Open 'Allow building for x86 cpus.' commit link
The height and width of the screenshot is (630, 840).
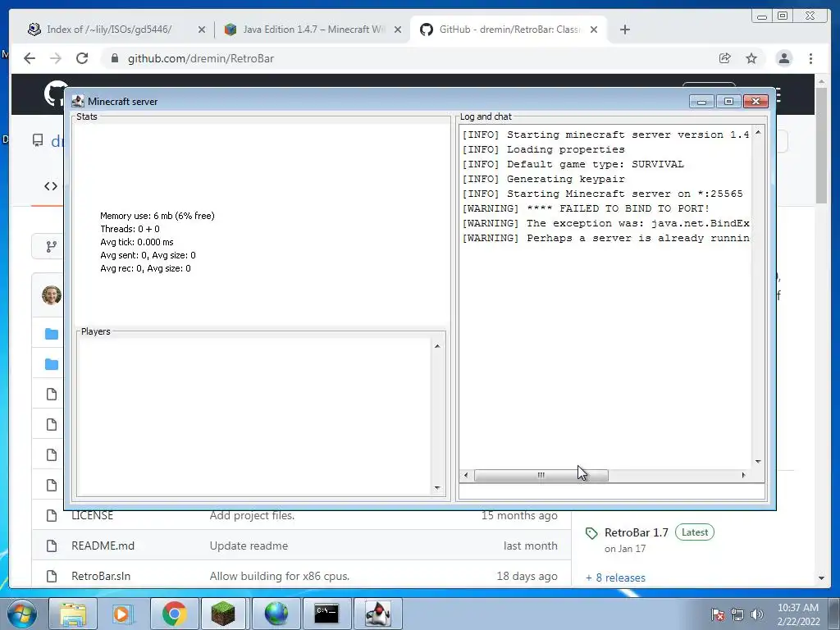click(279, 576)
